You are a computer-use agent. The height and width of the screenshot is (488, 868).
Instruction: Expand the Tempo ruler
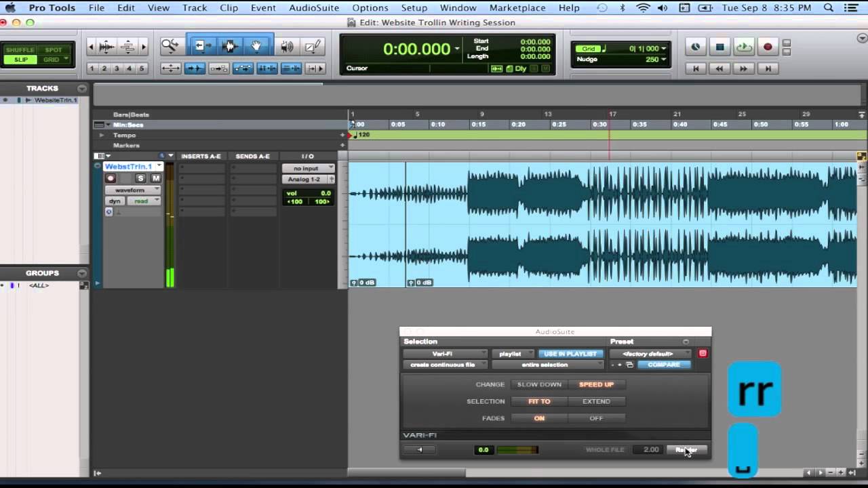coord(102,135)
